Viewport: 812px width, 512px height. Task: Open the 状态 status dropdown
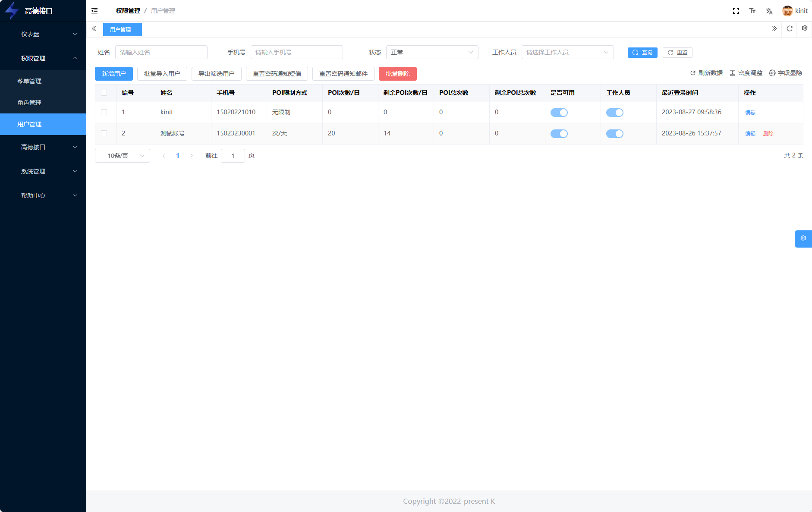click(432, 52)
